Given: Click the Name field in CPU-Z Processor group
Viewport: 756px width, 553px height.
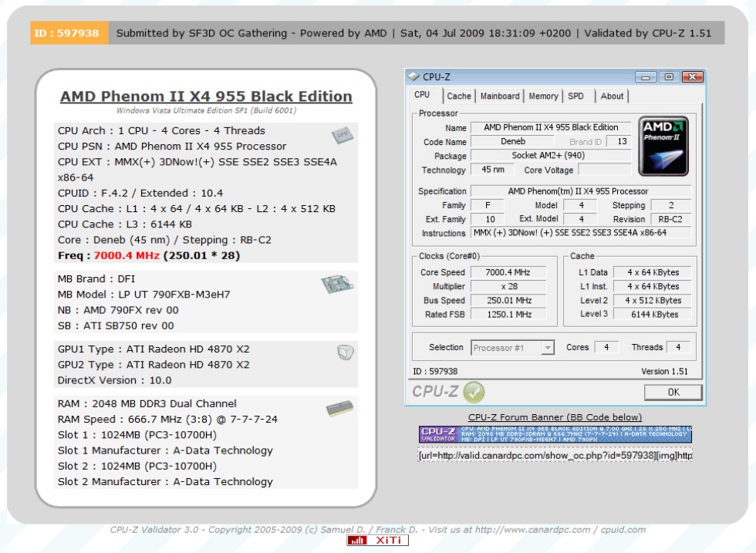Looking at the screenshot, I should (551, 127).
